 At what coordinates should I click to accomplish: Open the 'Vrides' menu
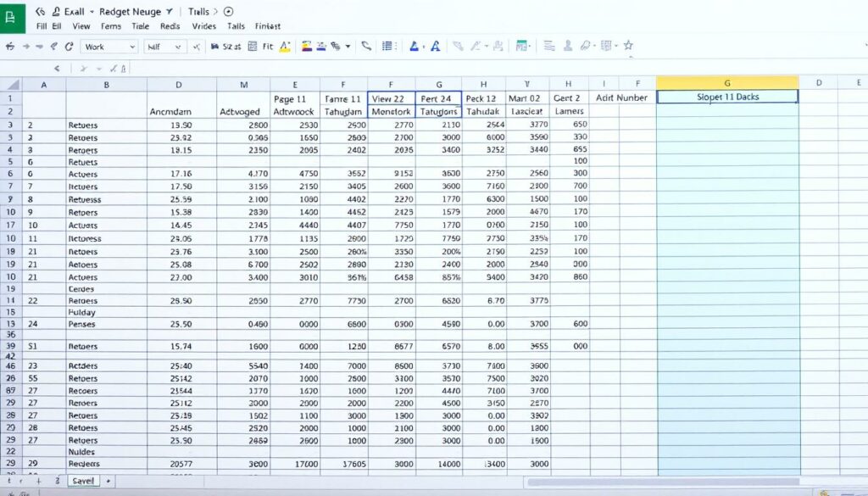pyautogui.click(x=203, y=26)
